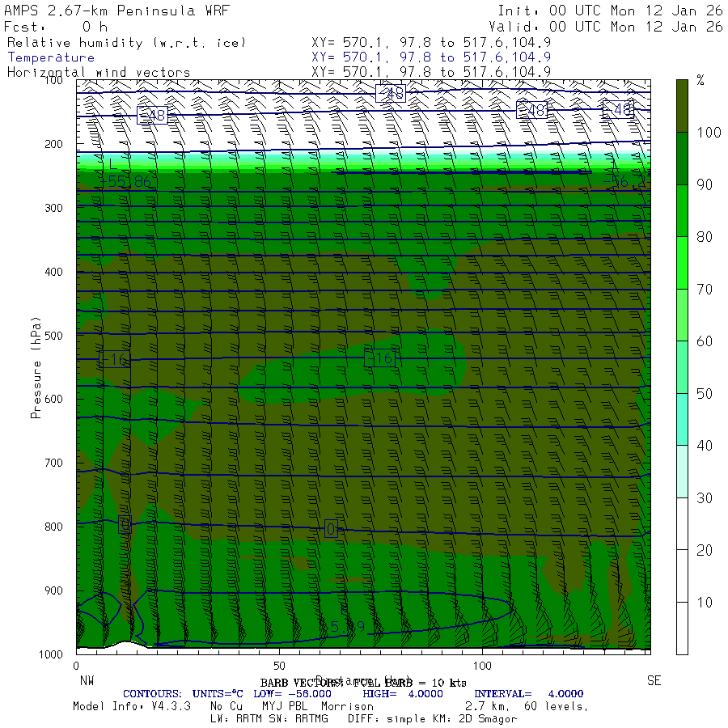Click the 500 pressure axis label
Viewport: 728px width, 728px height.
(x=53, y=335)
